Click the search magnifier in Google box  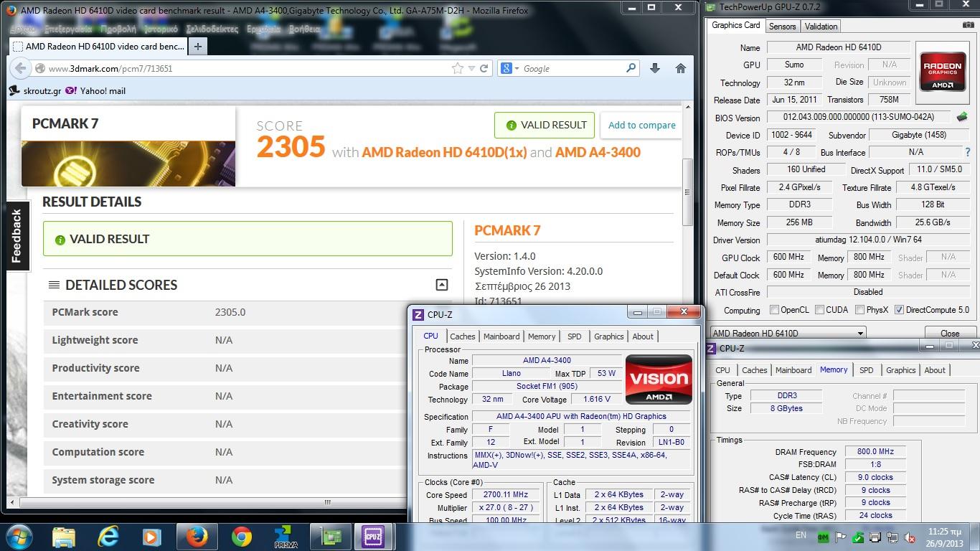(x=631, y=68)
